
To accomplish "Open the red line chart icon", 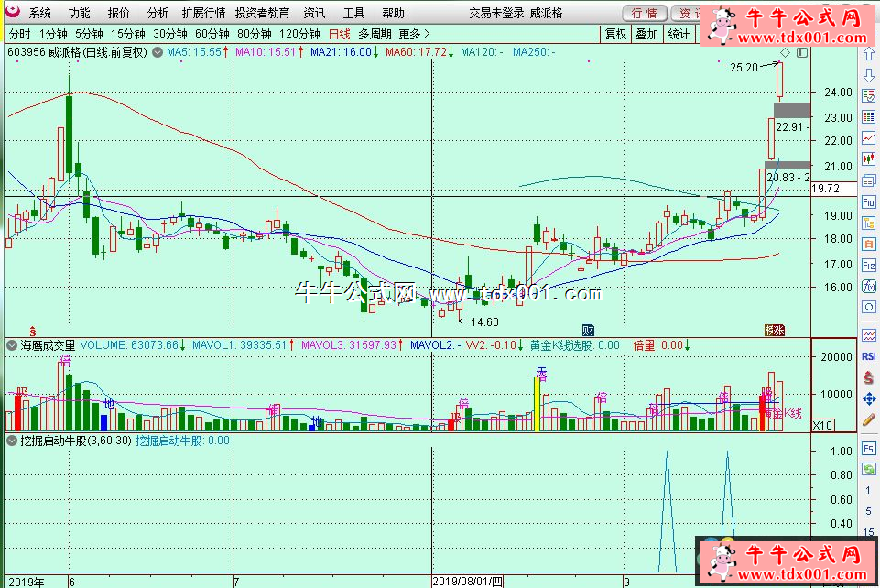I will point(868,138).
